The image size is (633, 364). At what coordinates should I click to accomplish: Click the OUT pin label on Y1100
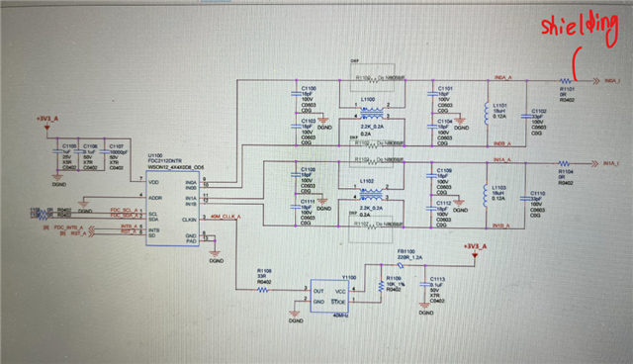click(318, 291)
